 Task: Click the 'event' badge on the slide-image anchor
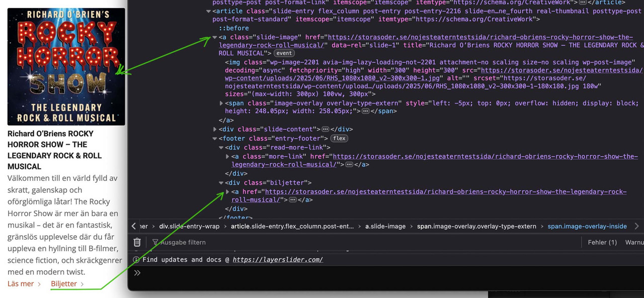(x=284, y=53)
